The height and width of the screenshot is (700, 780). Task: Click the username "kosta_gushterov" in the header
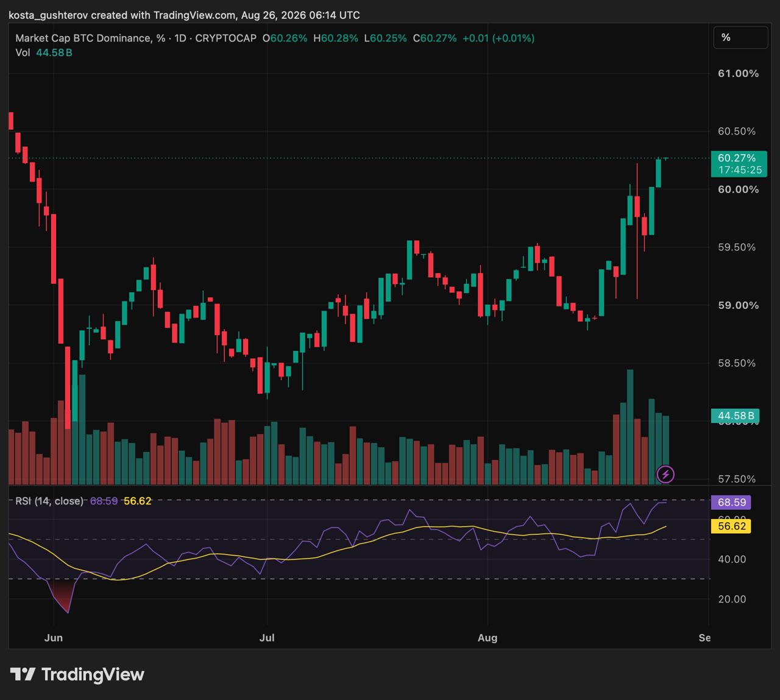(x=49, y=15)
